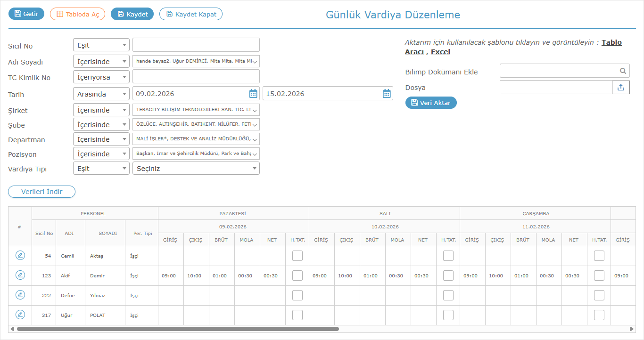Open the calendar picker for start date 09.02.2026
The image size is (644, 340).
pos(253,94)
